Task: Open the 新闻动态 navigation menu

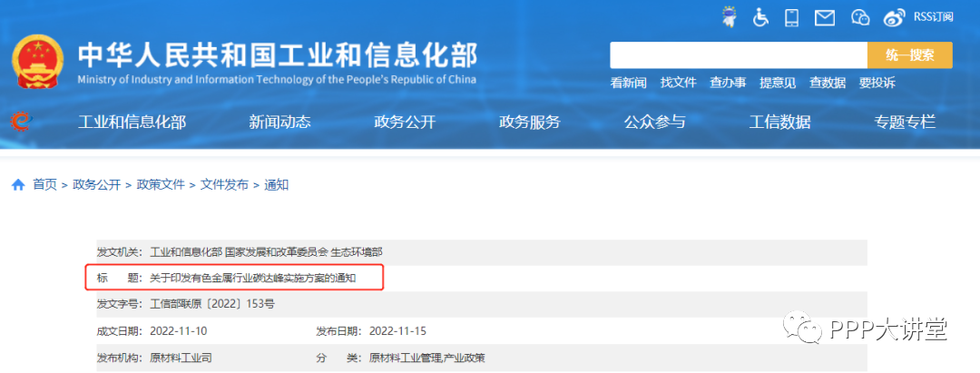Action: tap(279, 123)
